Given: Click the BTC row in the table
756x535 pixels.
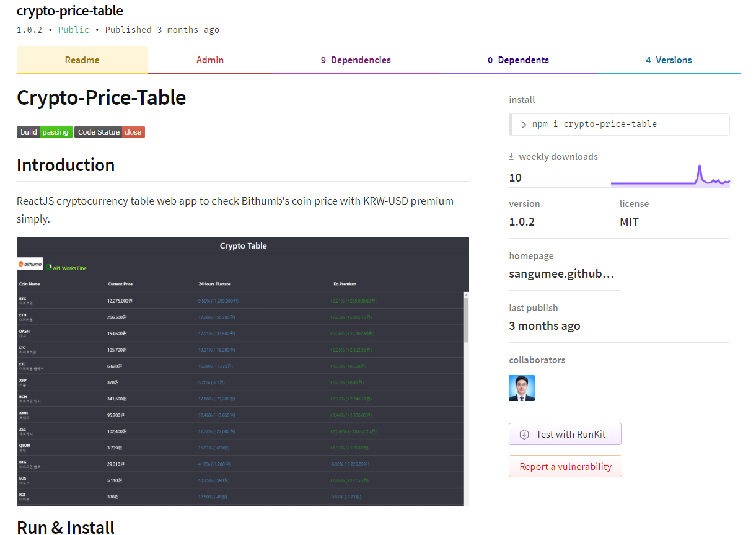Looking at the screenshot, I should click(240, 301).
